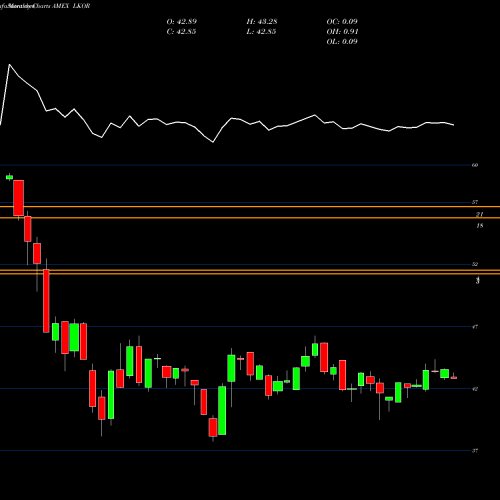The height and width of the screenshot is (500, 500).
Task: Click the OH: 0.91 readout
Action: tap(342, 32)
